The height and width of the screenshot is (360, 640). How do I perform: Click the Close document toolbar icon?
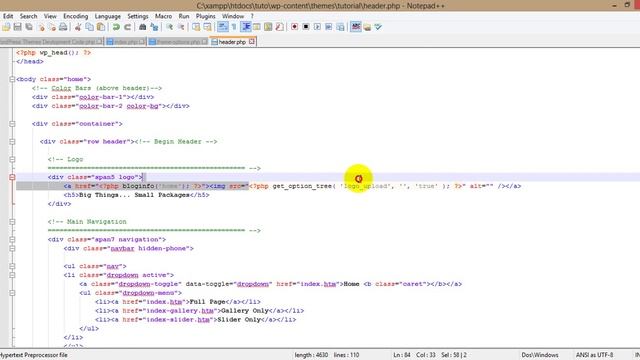pyautogui.click(x=41, y=27)
